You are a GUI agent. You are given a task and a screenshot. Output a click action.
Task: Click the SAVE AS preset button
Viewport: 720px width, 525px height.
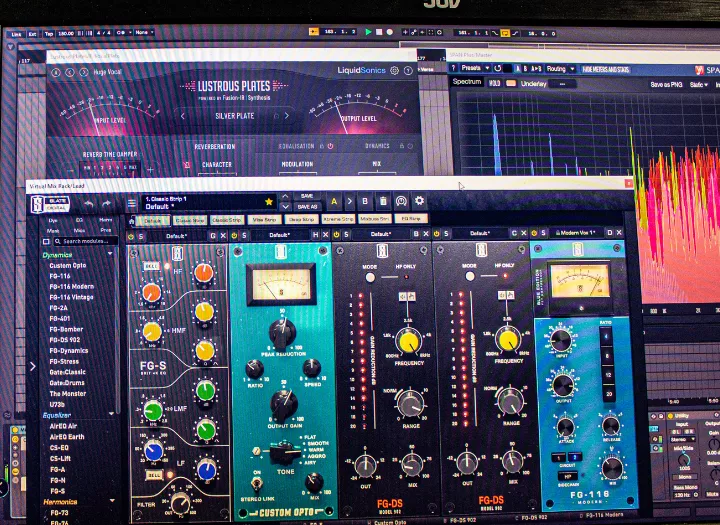(x=307, y=207)
